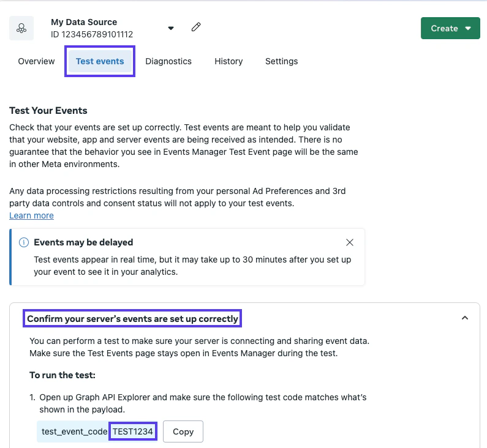This screenshot has width=487, height=448.
Task: Open the data source selector dropdown arrow
Action: [171, 28]
